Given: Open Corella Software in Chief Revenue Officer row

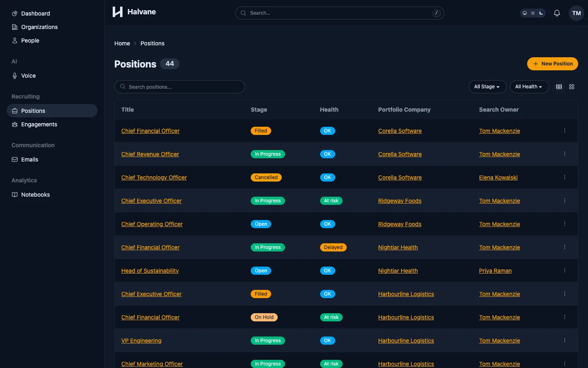Looking at the screenshot, I should pyautogui.click(x=400, y=154).
